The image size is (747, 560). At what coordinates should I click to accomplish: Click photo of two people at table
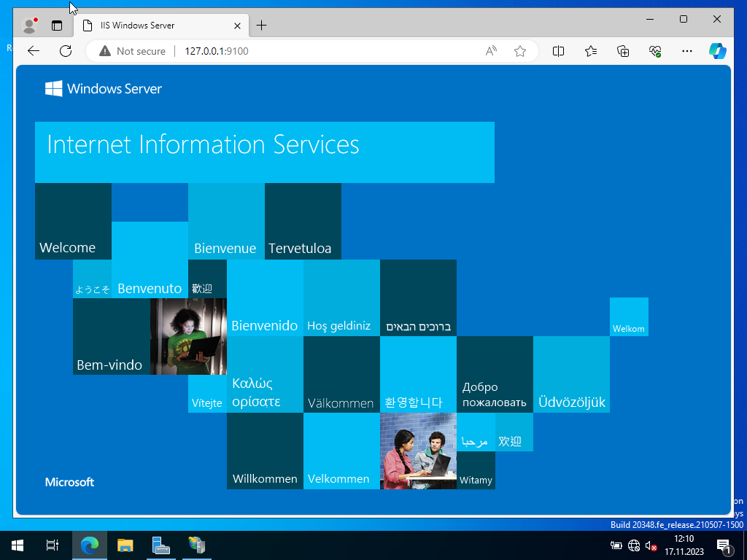pyautogui.click(x=418, y=451)
